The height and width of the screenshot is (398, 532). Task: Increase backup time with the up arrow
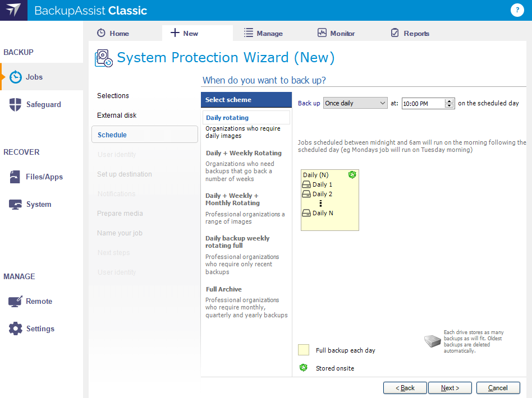pyautogui.click(x=449, y=101)
